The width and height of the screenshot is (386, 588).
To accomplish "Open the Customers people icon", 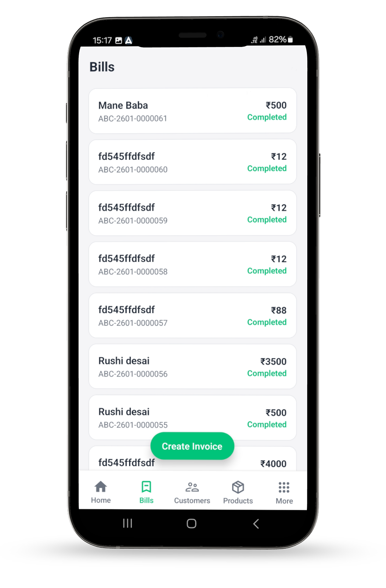I will click(192, 487).
